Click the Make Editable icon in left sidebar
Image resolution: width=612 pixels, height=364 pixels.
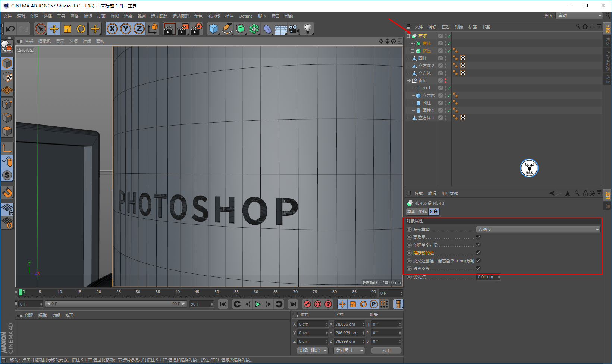tap(7, 46)
